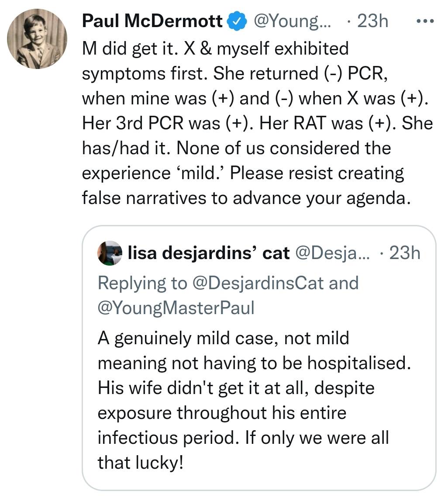Click the truncated @Desja... handle
This screenshot has height=498, width=448.
pos(332,253)
